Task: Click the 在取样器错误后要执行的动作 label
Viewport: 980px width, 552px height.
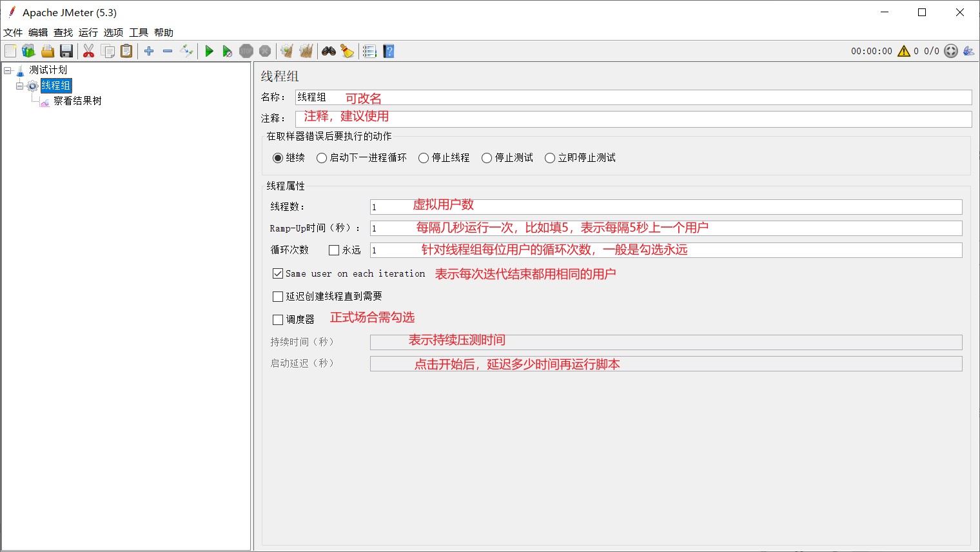Action: pos(329,137)
